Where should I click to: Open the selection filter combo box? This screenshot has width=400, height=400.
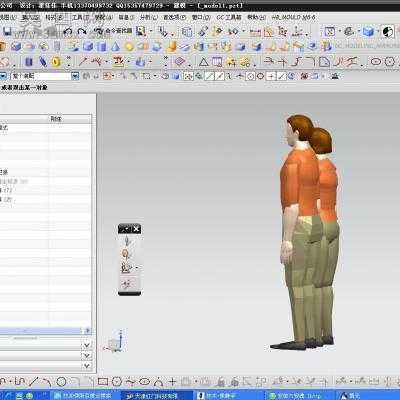coord(46,76)
